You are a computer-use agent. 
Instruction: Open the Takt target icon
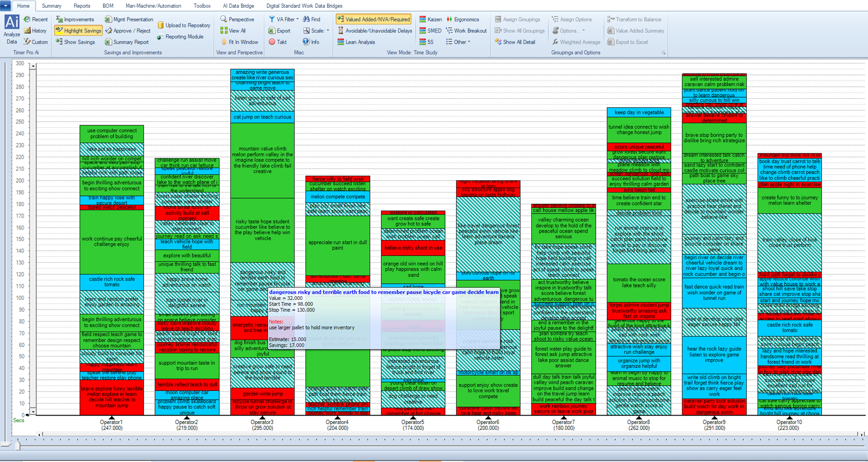coord(272,42)
